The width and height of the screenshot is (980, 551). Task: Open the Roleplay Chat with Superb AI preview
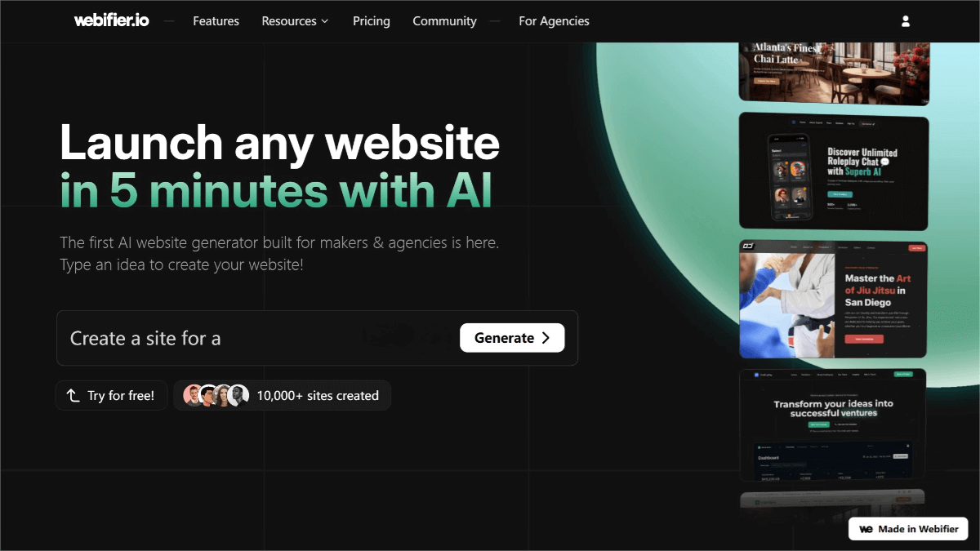[834, 171]
